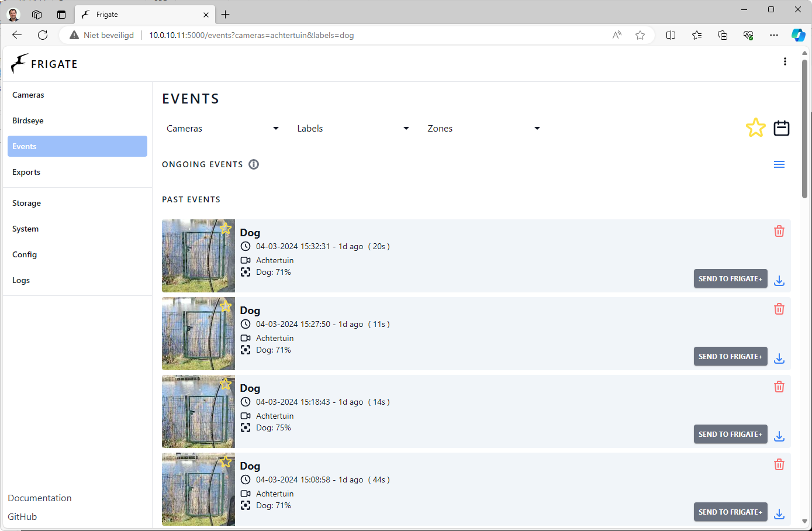Expand the Zones filter dropdown
This screenshot has width=812, height=531.
point(483,129)
